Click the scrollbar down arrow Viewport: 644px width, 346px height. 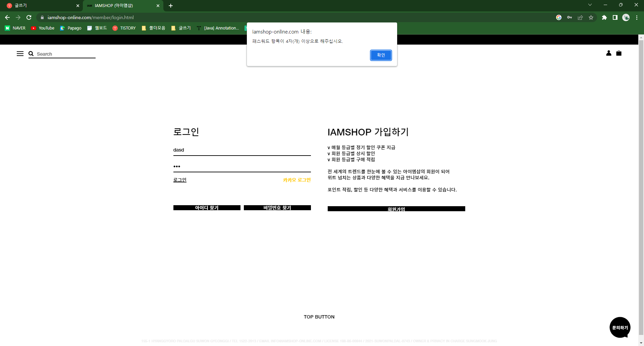click(641, 343)
